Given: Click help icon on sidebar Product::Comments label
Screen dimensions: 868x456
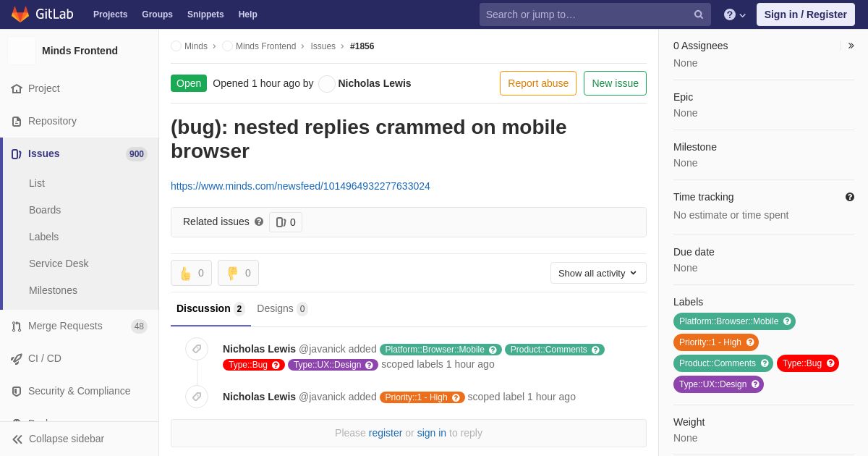Looking at the screenshot, I should [765, 363].
